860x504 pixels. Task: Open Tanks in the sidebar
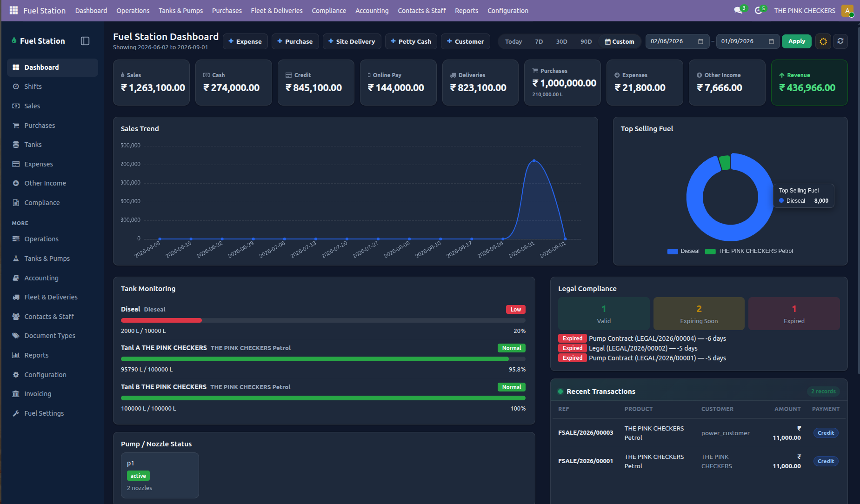point(53,145)
